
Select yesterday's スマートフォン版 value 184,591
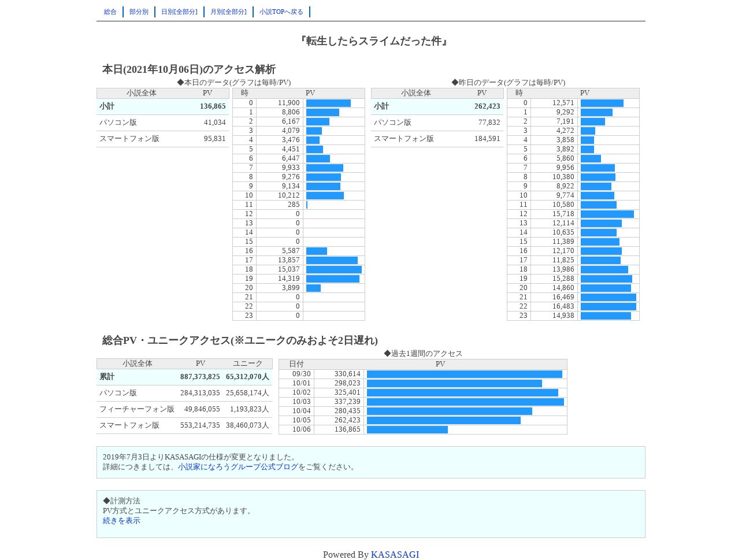coord(487,139)
